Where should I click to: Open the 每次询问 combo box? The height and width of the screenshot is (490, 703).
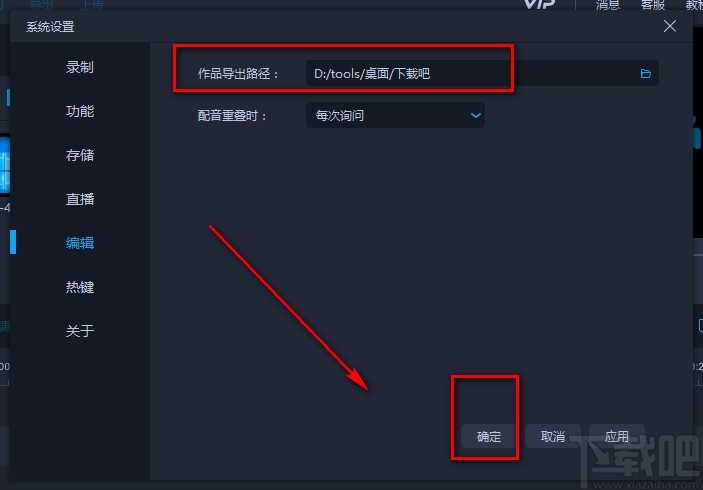click(395, 115)
